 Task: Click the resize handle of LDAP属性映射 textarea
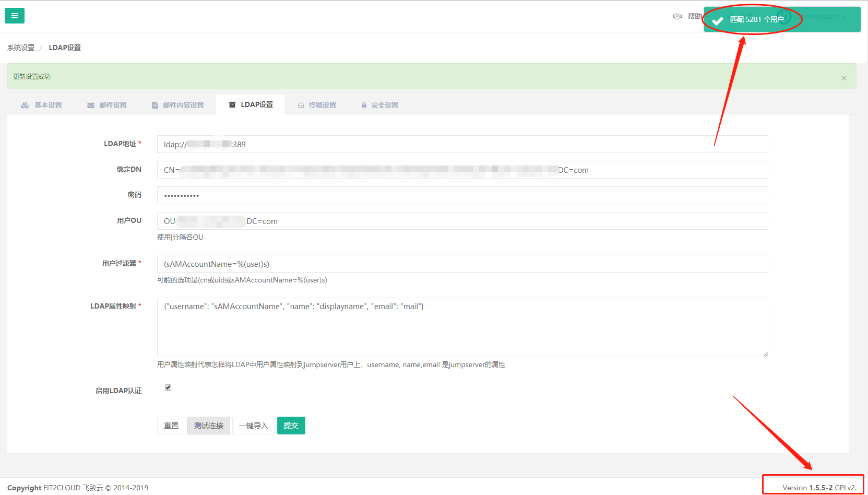765,354
